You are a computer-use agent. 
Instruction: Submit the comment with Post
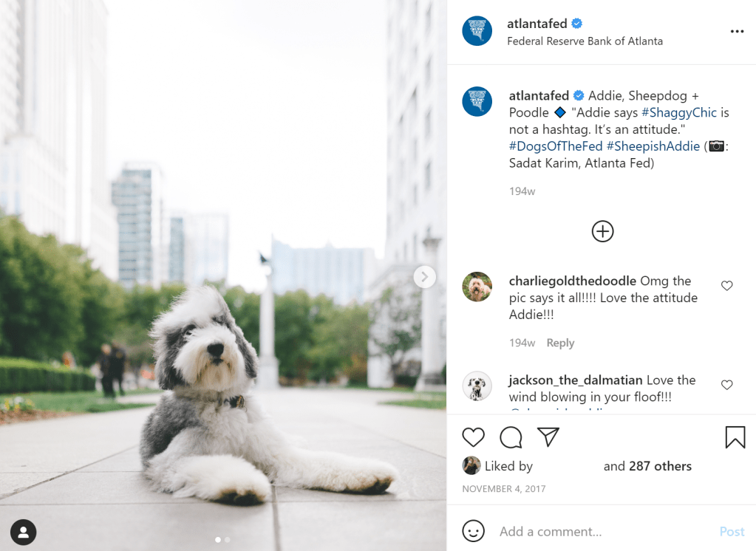[732, 531]
